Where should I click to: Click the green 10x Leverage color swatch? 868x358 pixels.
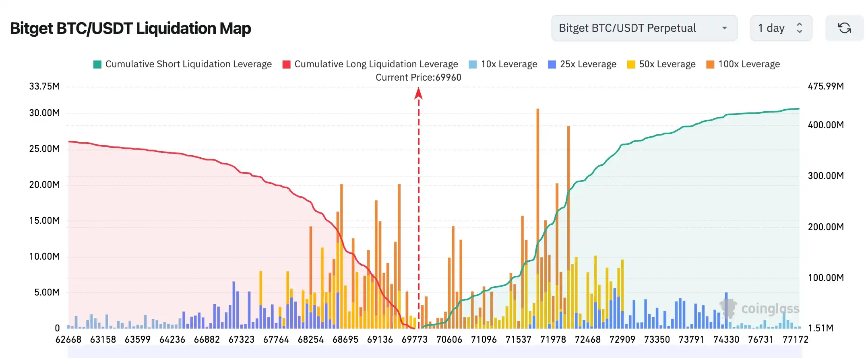pyautogui.click(x=473, y=65)
